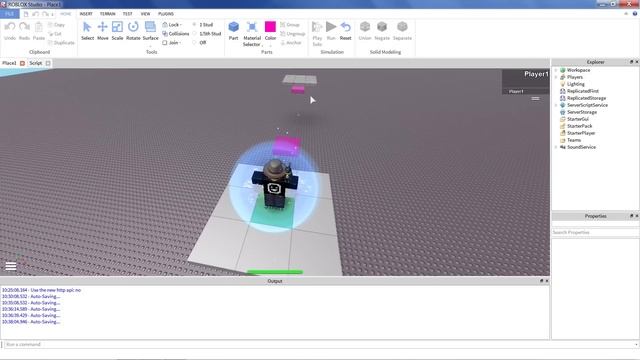Click the Duplicate button
The image size is (640, 360).
tap(61, 42)
